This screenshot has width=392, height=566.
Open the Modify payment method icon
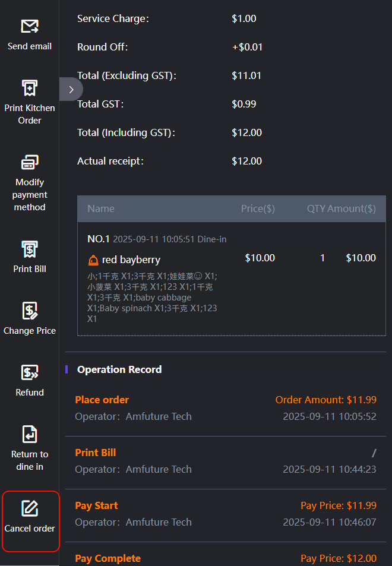[30, 162]
